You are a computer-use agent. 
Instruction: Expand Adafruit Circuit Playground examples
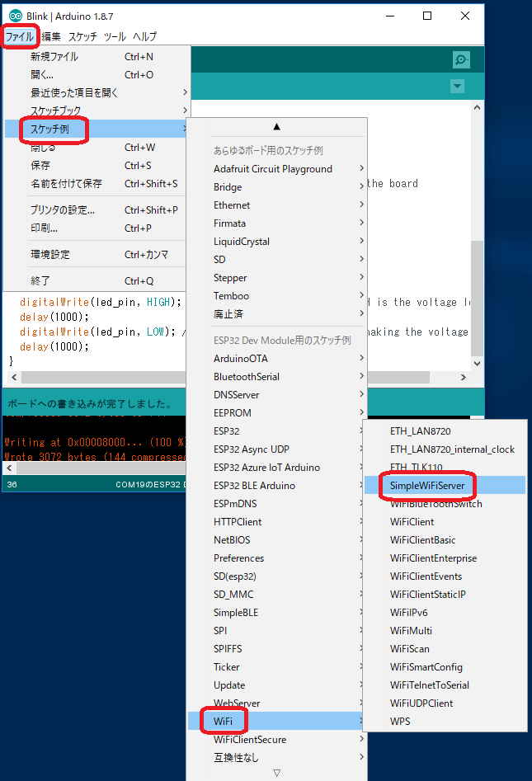[277, 169]
